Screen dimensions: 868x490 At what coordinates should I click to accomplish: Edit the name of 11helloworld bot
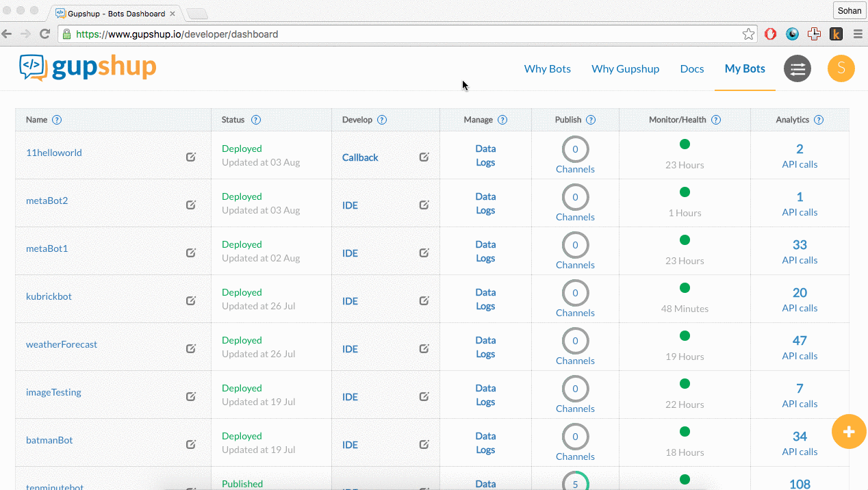[x=191, y=157]
